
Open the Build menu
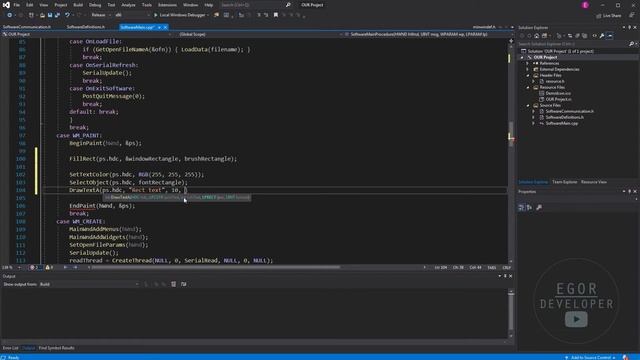click(x=78, y=5)
